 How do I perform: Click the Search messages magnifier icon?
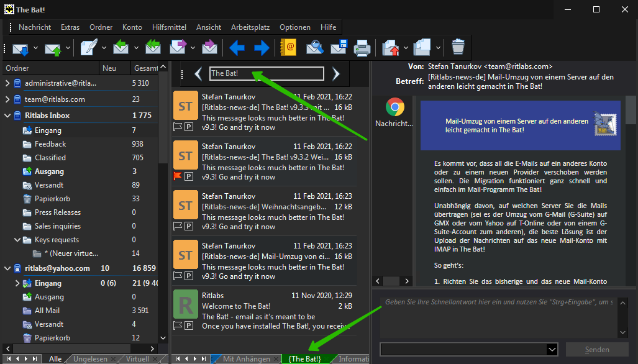pos(315,48)
